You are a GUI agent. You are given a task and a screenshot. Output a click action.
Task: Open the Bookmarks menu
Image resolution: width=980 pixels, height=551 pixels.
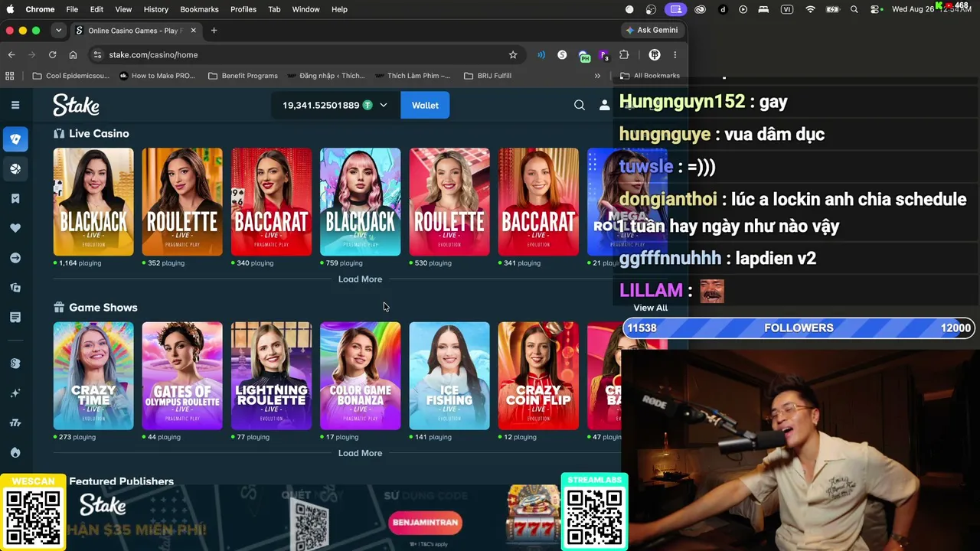point(199,9)
